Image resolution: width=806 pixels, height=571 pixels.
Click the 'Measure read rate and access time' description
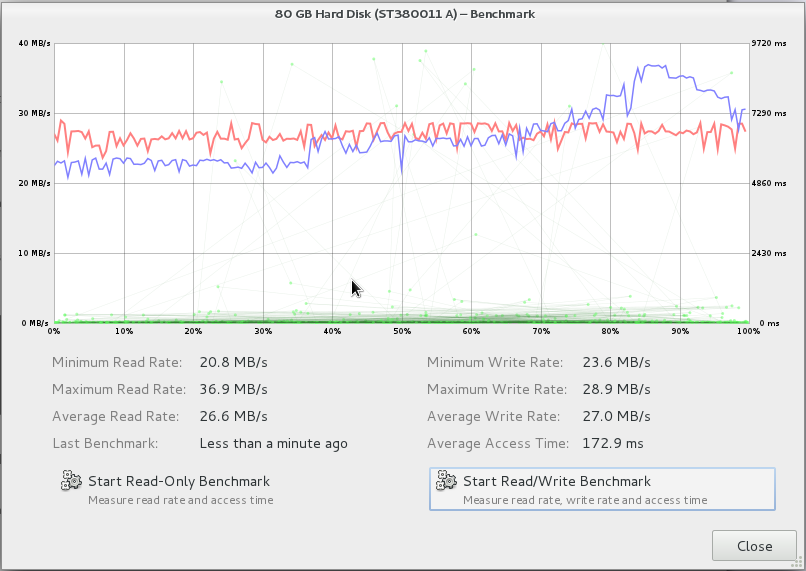pyautogui.click(x=181, y=500)
